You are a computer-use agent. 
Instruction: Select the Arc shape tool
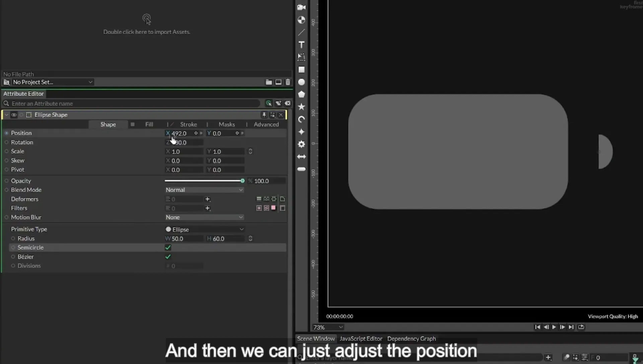tap(301, 119)
